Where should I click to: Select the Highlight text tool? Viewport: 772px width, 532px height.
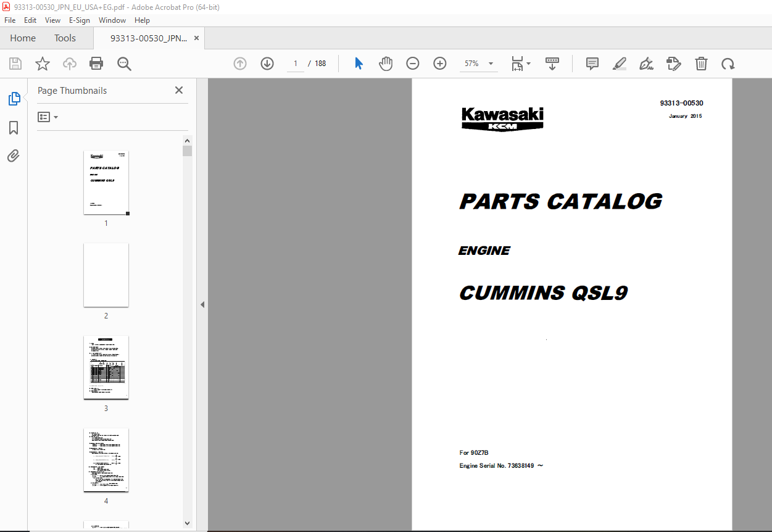coord(620,64)
